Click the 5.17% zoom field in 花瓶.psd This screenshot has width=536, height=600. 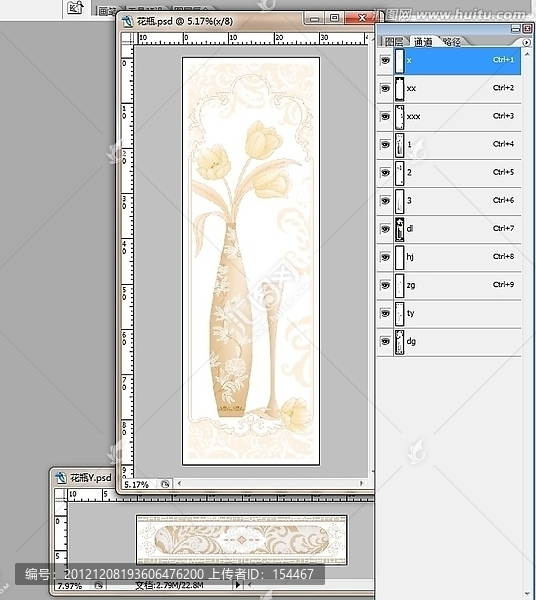(x=137, y=484)
